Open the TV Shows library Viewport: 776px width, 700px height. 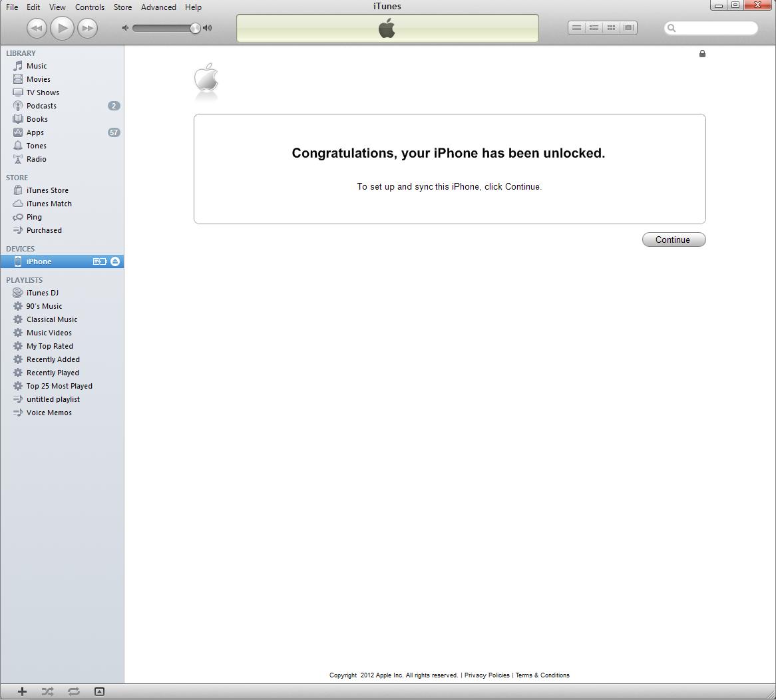[x=62, y=92]
